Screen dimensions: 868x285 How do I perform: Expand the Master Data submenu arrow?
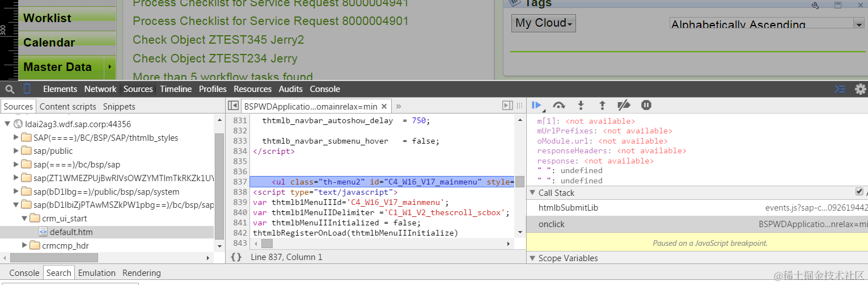click(x=110, y=68)
